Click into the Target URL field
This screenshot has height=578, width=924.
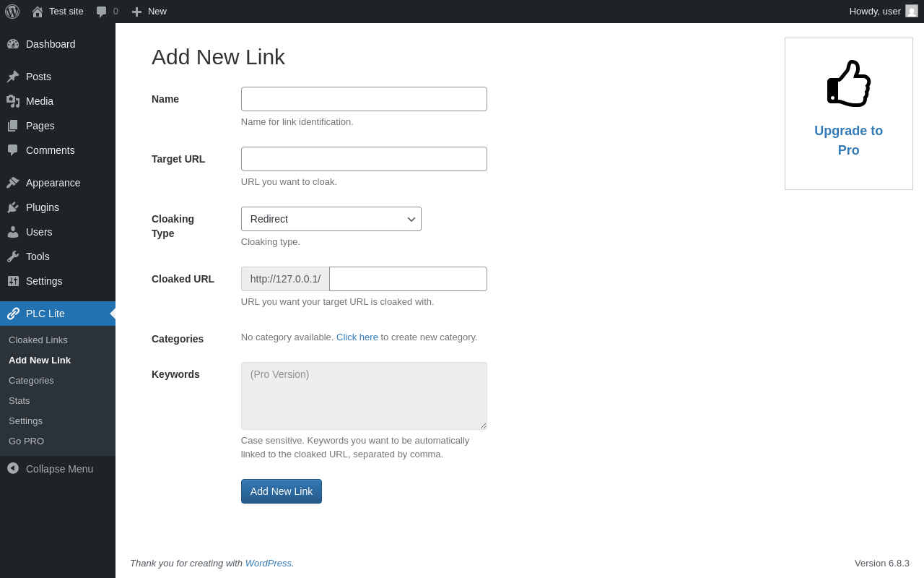click(364, 159)
